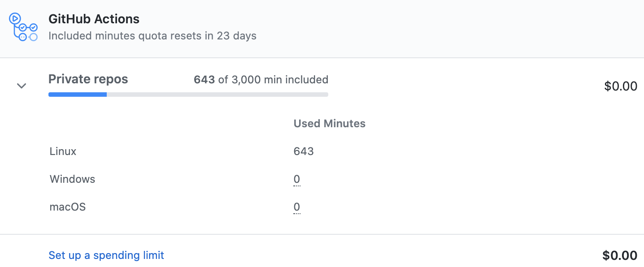Click the total $0.00 amount at bottom
The width and height of the screenshot is (644, 267).
coord(620,255)
